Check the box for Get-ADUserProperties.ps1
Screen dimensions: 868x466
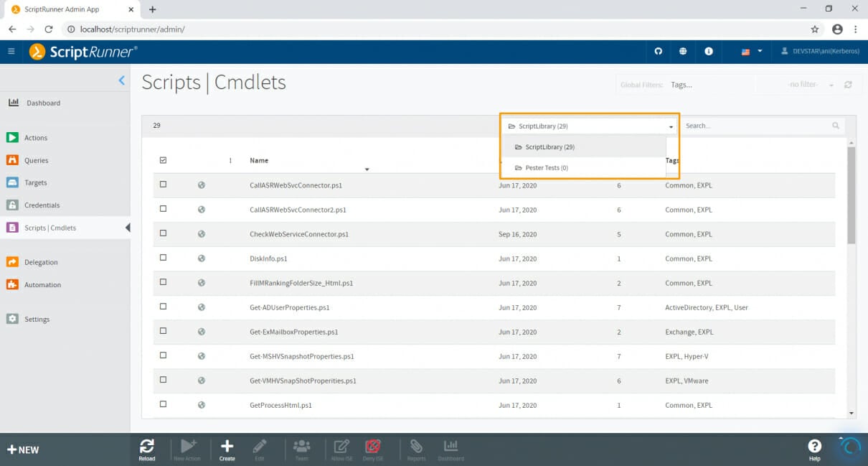point(163,307)
